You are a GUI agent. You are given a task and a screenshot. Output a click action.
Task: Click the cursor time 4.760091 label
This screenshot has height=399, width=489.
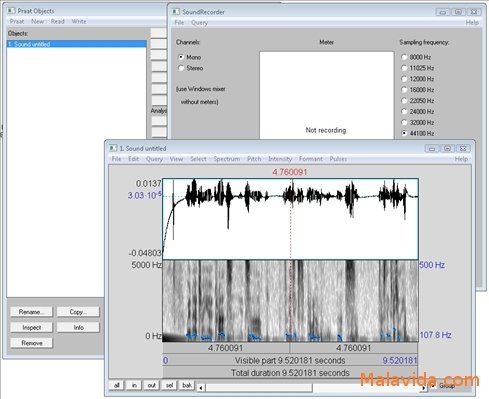click(290, 172)
